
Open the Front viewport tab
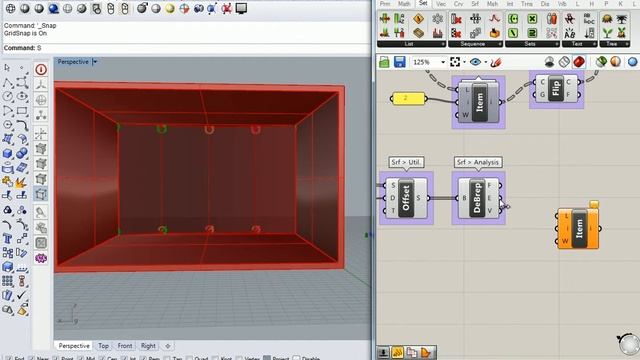(124, 346)
